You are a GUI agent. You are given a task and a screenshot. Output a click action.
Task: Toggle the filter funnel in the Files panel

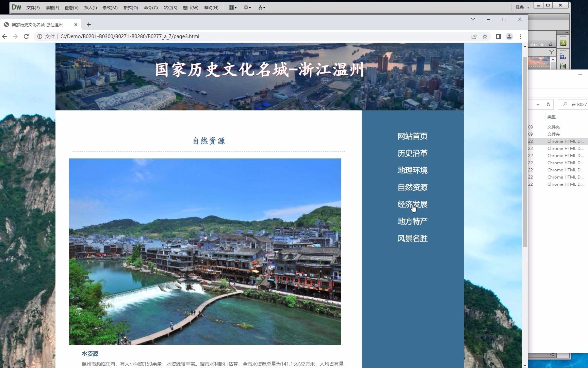552,52
